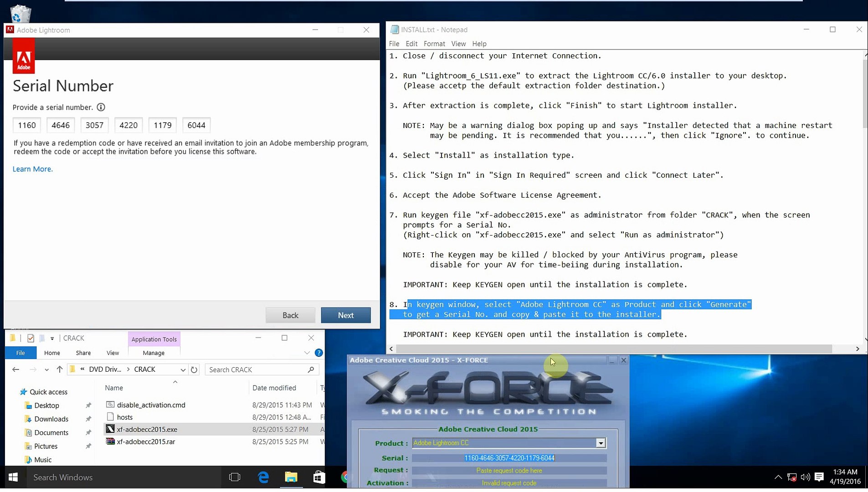This screenshot has width=868, height=492.
Task: Click the pin icon next to Documents
Action: (x=88, y=433)
